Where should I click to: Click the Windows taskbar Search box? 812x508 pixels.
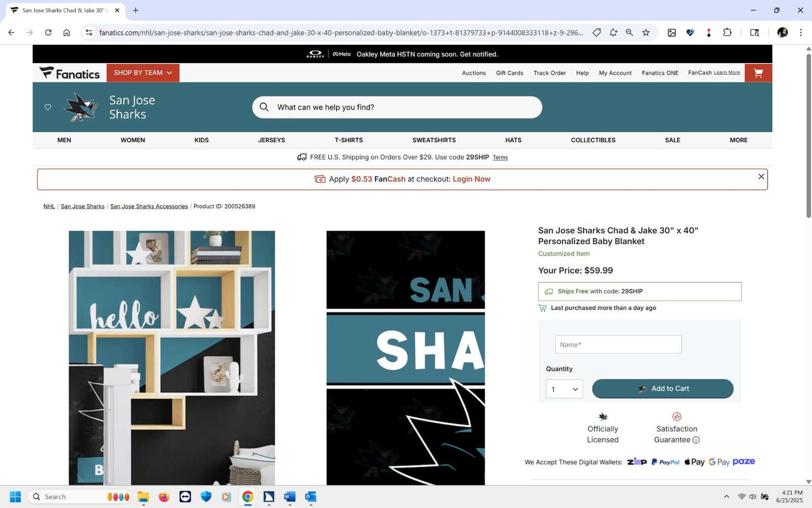click(x=80, y=497)
